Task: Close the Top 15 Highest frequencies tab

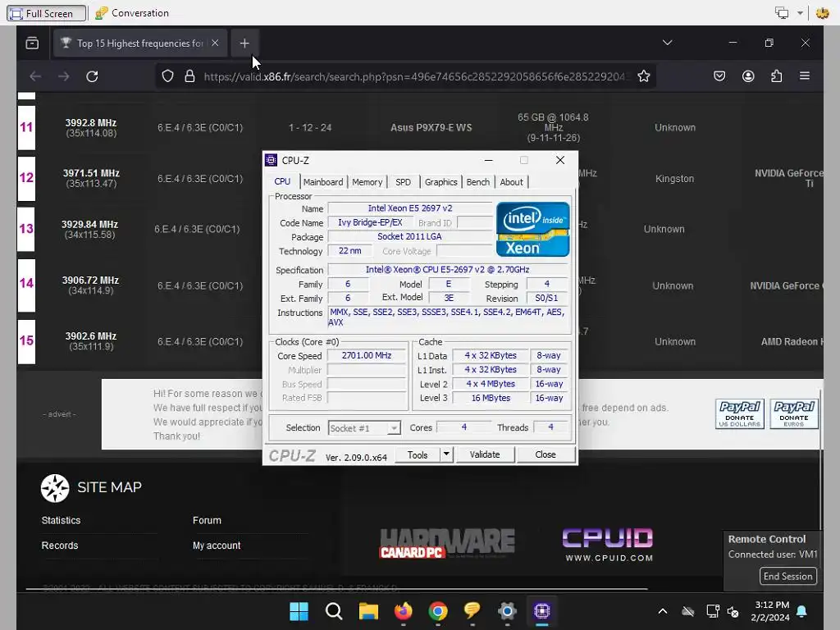Action: (x=215, y=43)
